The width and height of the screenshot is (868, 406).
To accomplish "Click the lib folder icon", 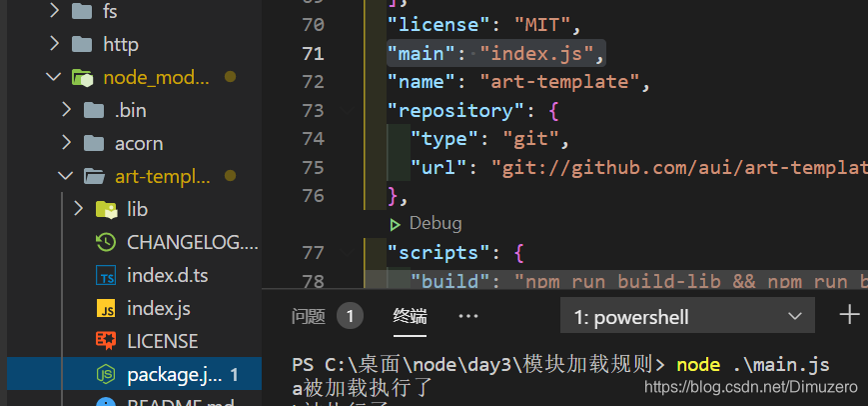I will [106, 209].
